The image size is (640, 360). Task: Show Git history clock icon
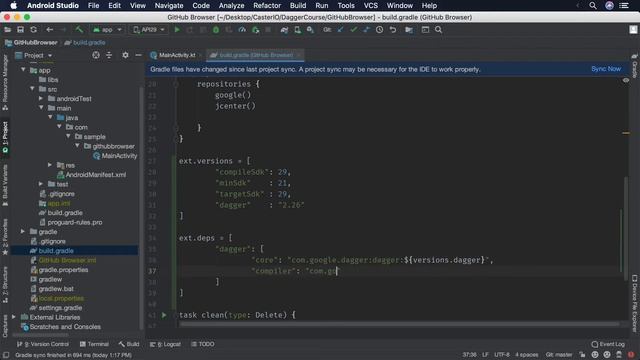[x=380, y=30]
